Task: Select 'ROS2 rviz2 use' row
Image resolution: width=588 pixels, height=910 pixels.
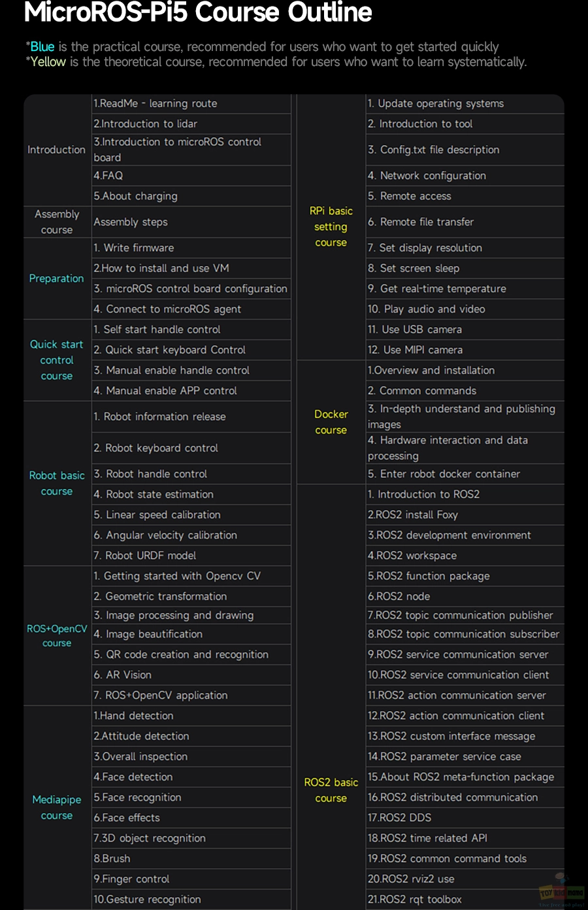Action: coord(465,879)
